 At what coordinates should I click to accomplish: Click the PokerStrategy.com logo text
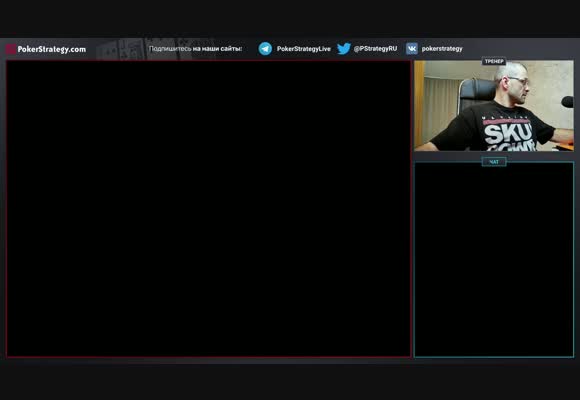(x=52, y=49)
